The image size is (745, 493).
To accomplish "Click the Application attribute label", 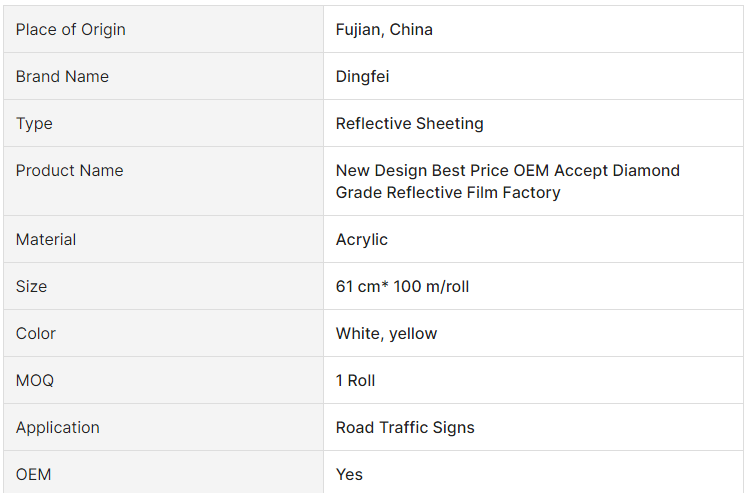I will coord(58,428).
